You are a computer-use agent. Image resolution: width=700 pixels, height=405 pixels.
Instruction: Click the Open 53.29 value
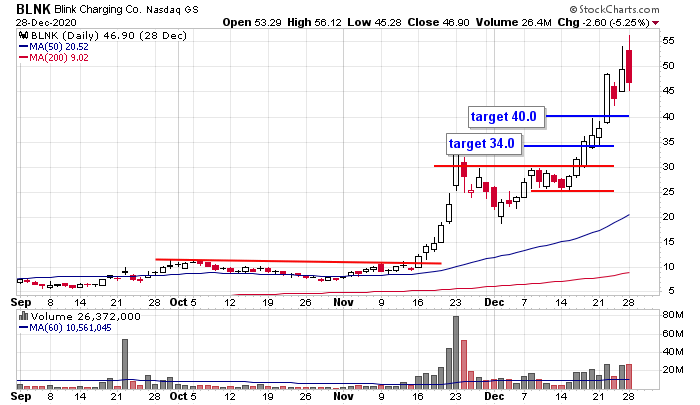[252, 22]
